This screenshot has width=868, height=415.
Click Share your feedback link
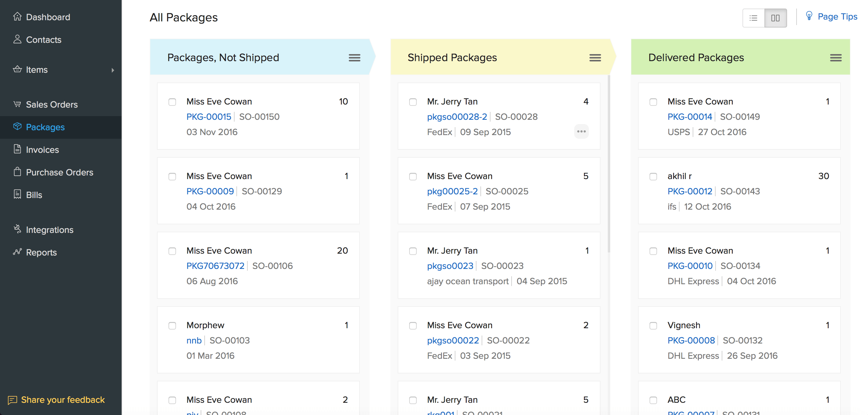(63, 400)
